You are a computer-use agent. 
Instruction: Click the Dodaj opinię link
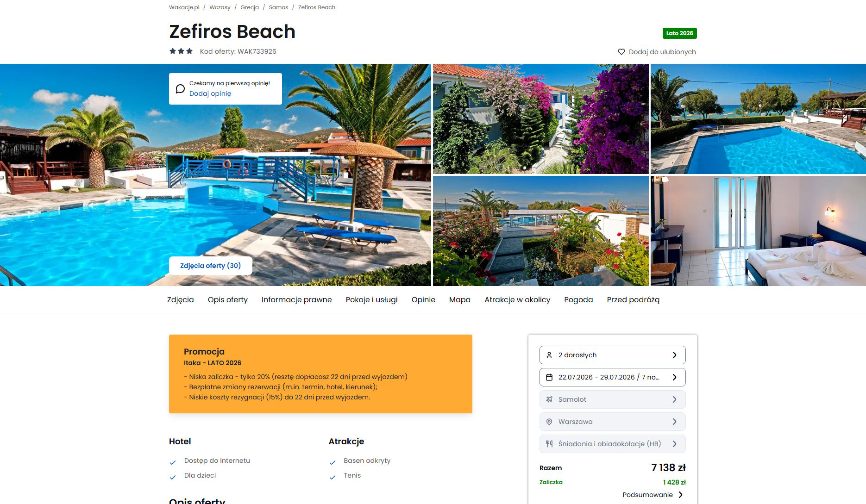(x=210, y=93)
